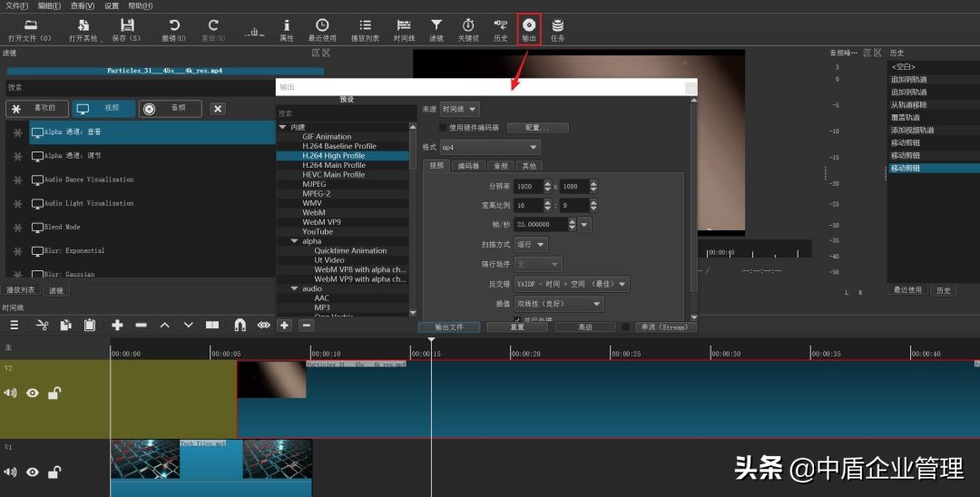Open the format (格式) mp4 dropdown
The width and height of the screenshot is (980, 497).
[490, 147]
